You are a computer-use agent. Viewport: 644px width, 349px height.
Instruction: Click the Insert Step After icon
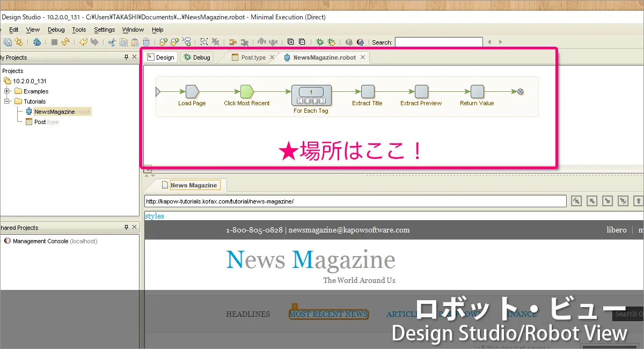click(175, 42)
